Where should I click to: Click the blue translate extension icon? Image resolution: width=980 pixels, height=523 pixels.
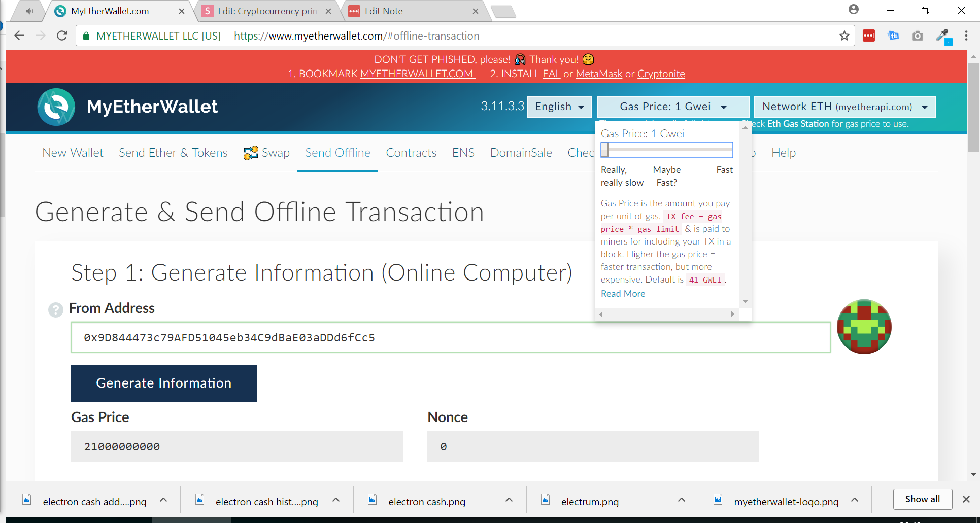[893, 36]
